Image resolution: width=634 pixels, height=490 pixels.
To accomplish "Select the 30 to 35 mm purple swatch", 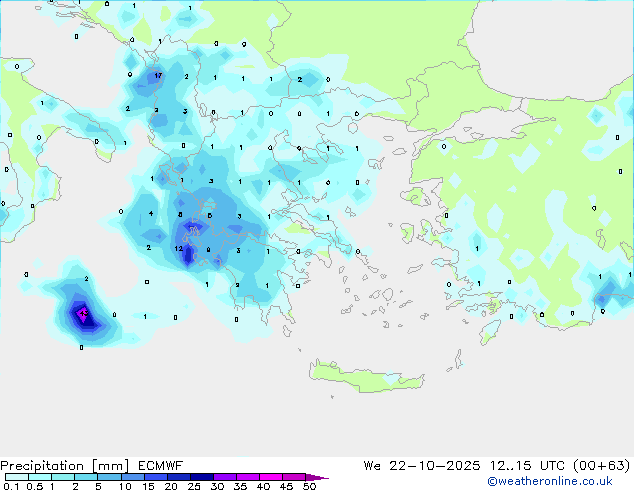I will pos(225,477).
